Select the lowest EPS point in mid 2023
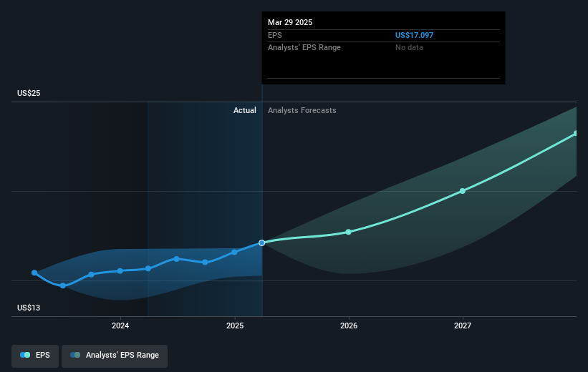 [63, 285]
